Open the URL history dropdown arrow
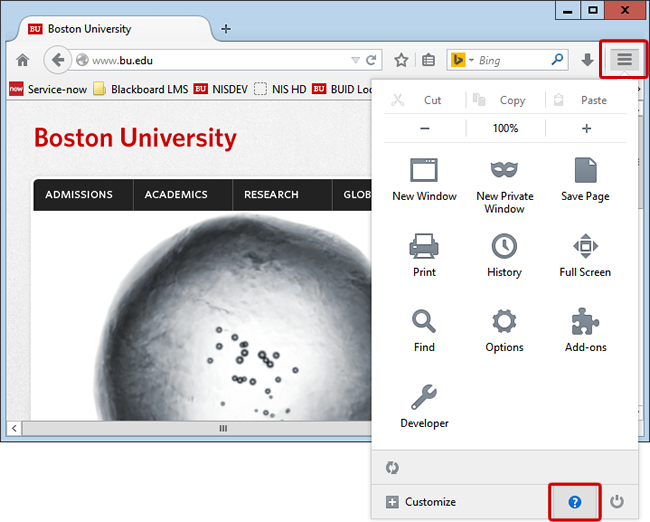 (x=355, y=60)
